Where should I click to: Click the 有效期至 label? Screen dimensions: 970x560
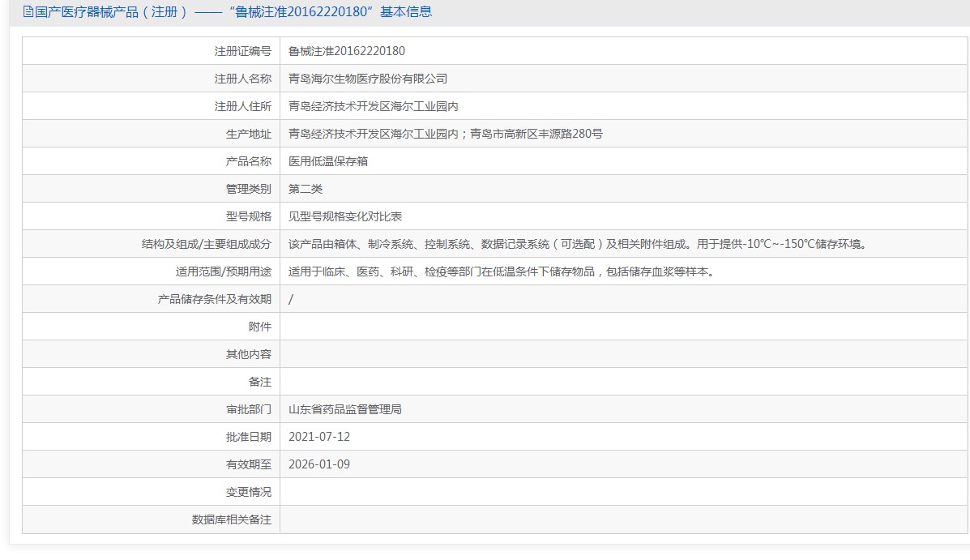click(x=248, y=464)
